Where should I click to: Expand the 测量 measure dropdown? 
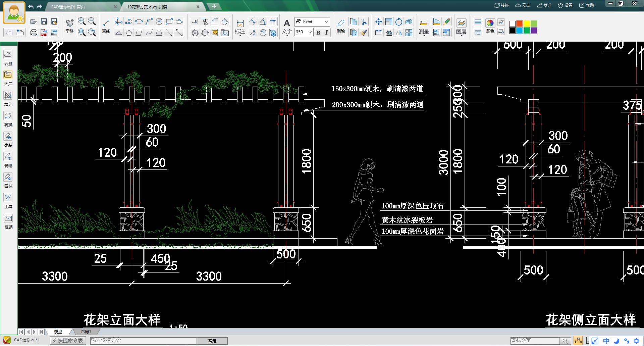[424, 35]
